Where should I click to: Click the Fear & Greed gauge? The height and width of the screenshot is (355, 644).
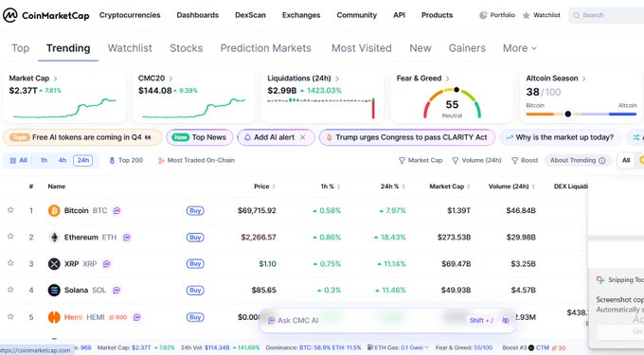pyautogui.click(x=452, y=102)
